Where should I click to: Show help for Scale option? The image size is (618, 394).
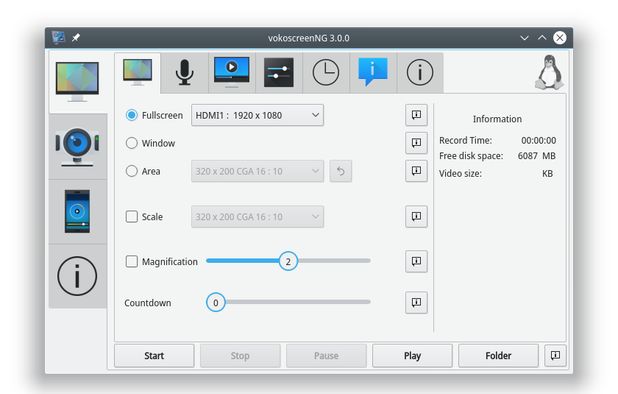416,217
